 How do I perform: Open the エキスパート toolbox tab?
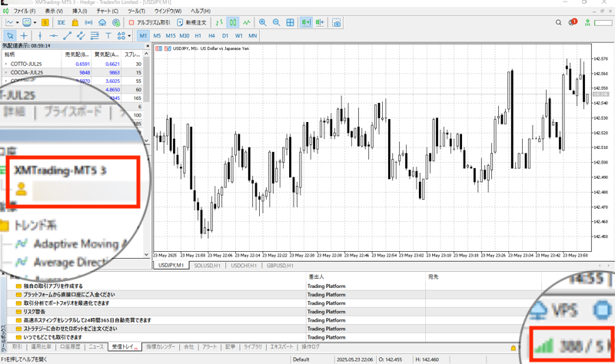(281, 347)
